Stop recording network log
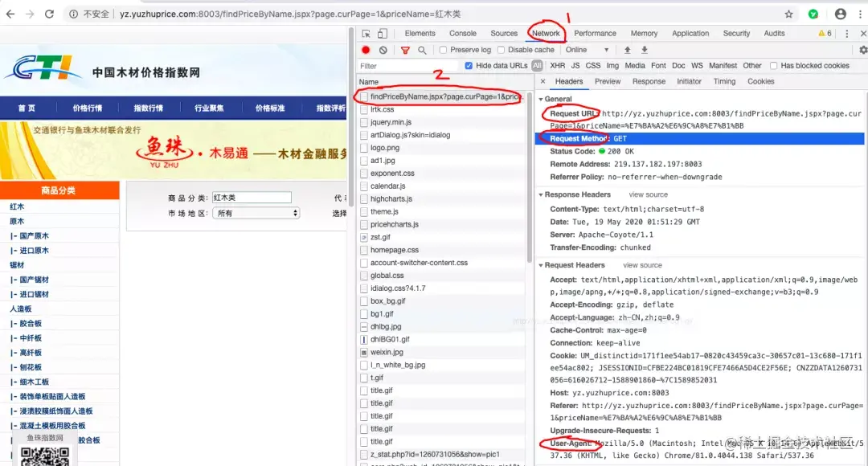The height and width of the screenshot is (466, 868). 366,50
